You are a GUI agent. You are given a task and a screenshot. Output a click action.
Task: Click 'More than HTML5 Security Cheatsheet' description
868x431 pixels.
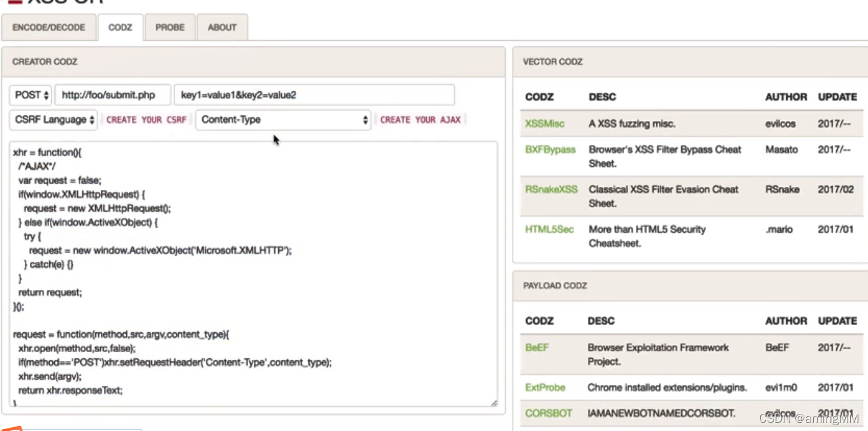pos(647,236)
